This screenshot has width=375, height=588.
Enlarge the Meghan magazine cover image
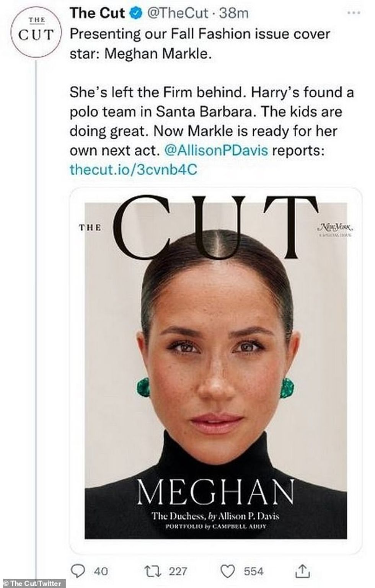pos(216,367)
